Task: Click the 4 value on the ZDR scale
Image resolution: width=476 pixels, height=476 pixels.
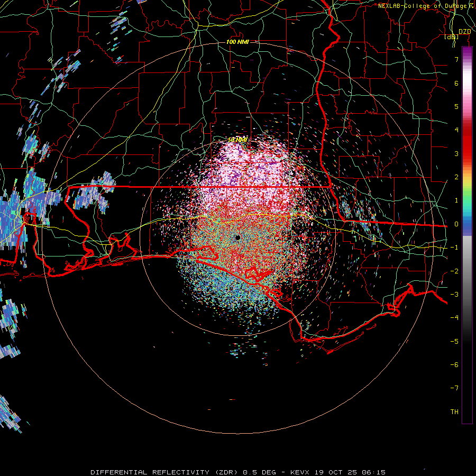Action: 456,130
